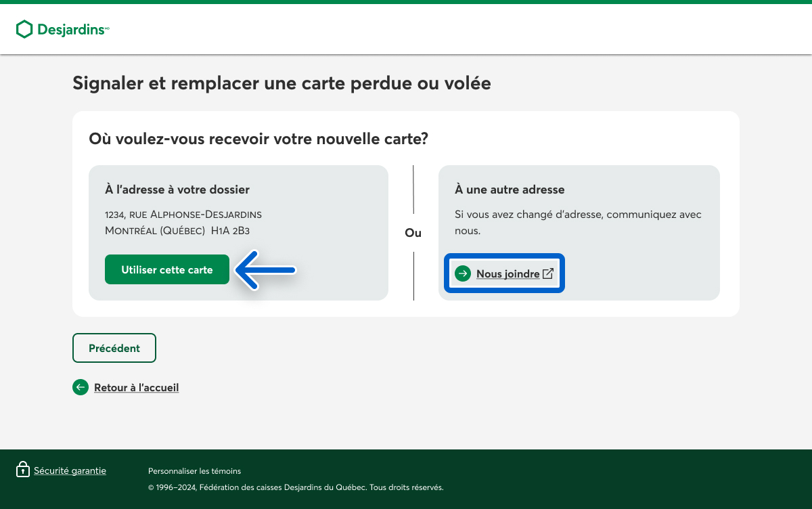The height and width of the screenshot is (509, 812).
Task: Select Personnaliser les témoins in footer
Action: (x=194, y=471)
